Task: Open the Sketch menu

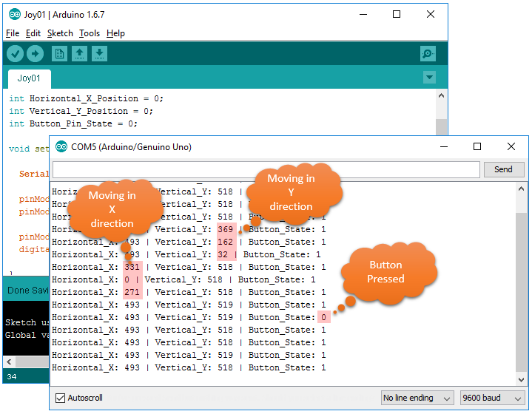Action: coord(60,33)
